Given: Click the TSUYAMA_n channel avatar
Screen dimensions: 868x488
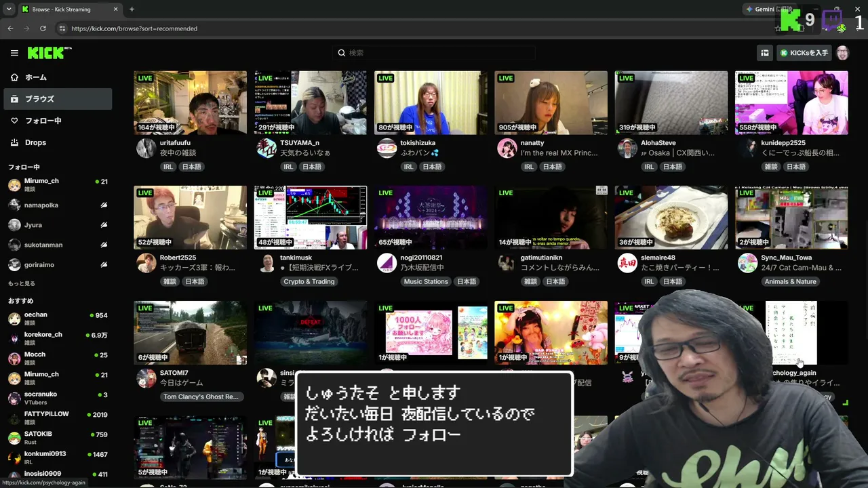Looking at the screenshot, I should click(x=267, y=148).
